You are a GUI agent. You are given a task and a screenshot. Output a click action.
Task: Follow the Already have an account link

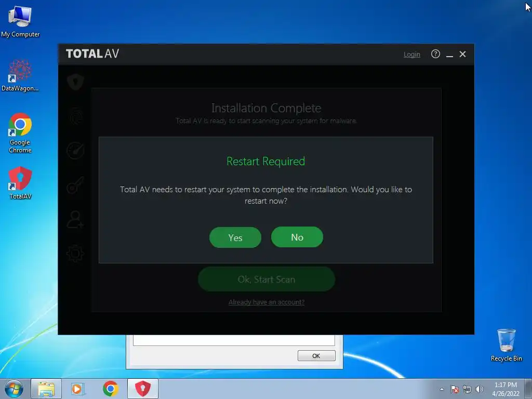[267, 302]
